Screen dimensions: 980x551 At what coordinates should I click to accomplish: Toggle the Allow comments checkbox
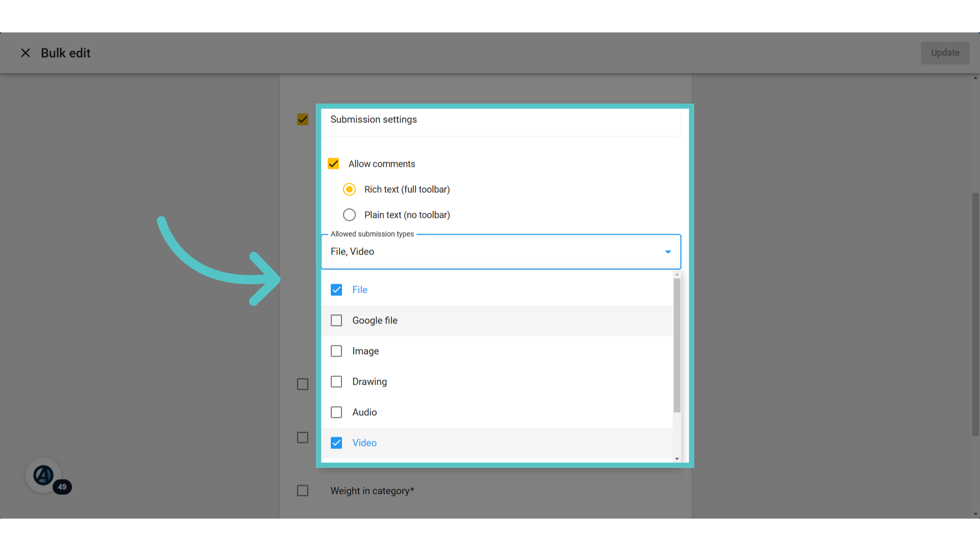(x=333, y=164)
